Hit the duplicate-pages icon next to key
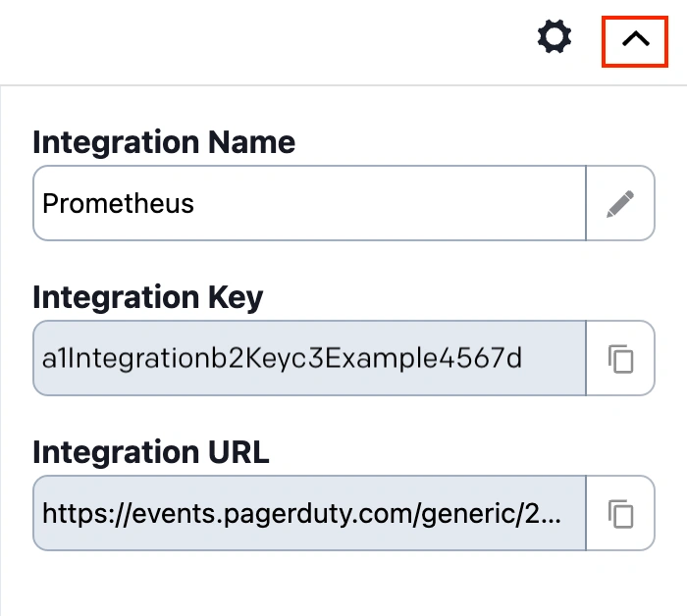Screen dimensions: 687x616 [619, 358]
